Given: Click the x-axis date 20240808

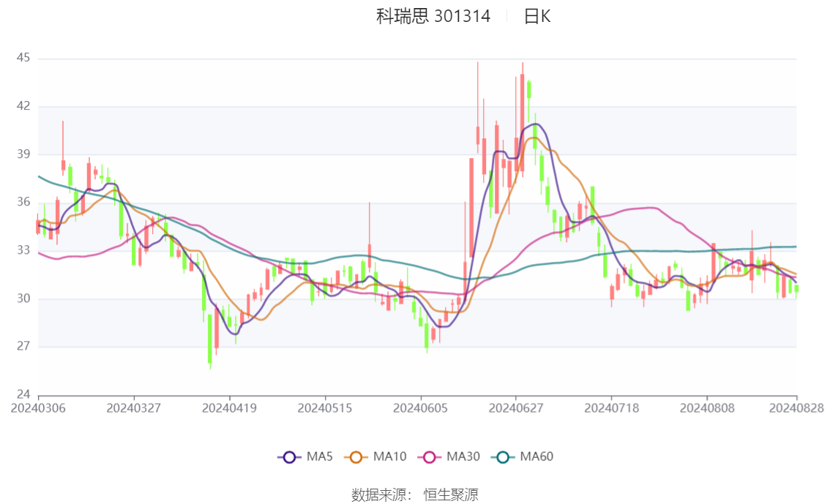Looking at the screenshot, I should click(x=706, y=408).
